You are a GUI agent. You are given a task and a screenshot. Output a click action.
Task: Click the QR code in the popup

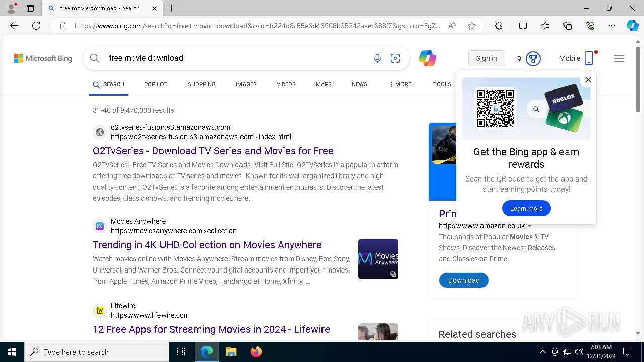click(x=496, y=109)
